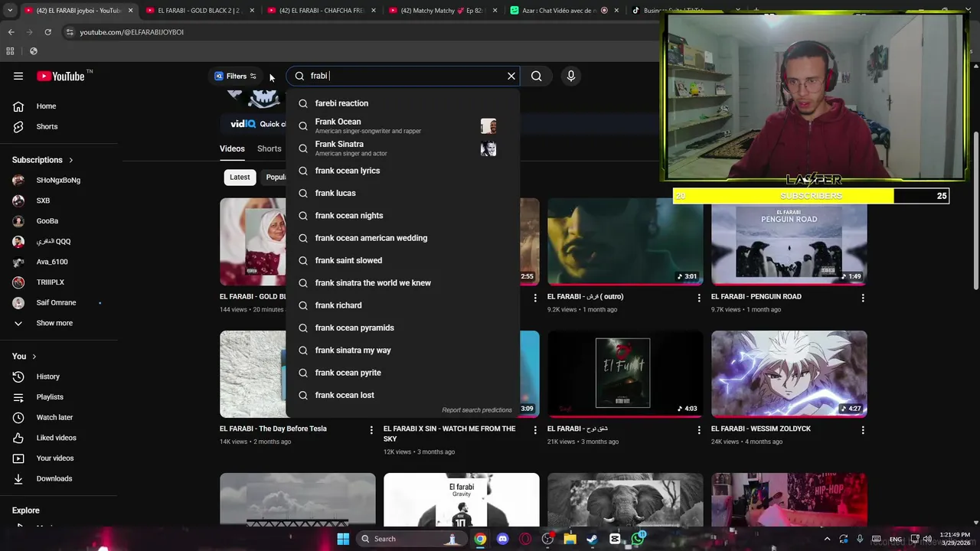Select the Videos channel tab
This screenshot has width=980, height=551.
232,148
